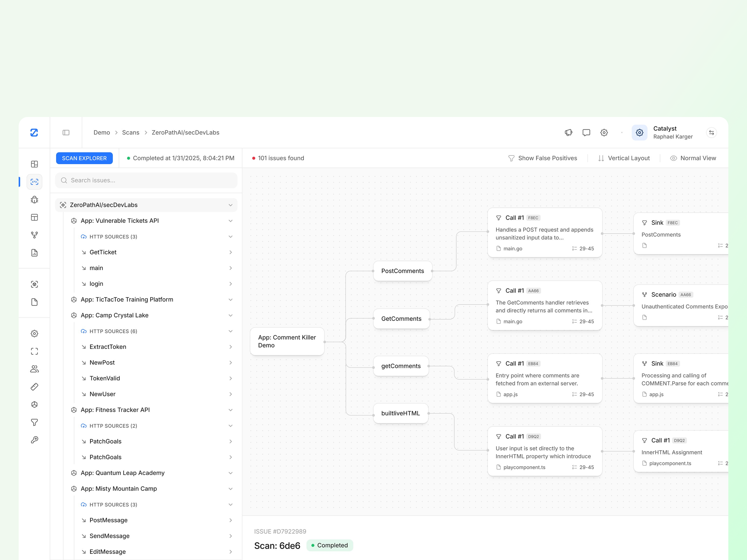Click the branch/fork icon in sidebar
Image resolution: width=747 pixels, height=560 pixels.
(x=34, y=235)
